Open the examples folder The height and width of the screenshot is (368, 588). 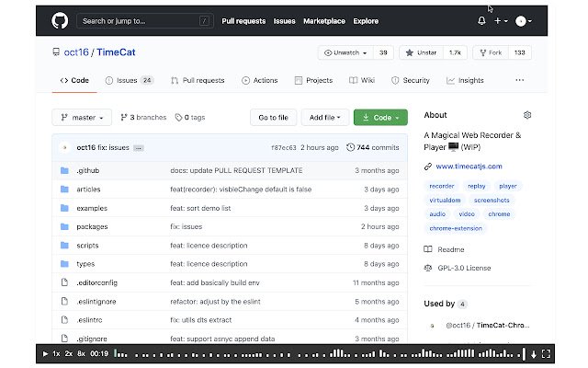[x=92, y=208]
